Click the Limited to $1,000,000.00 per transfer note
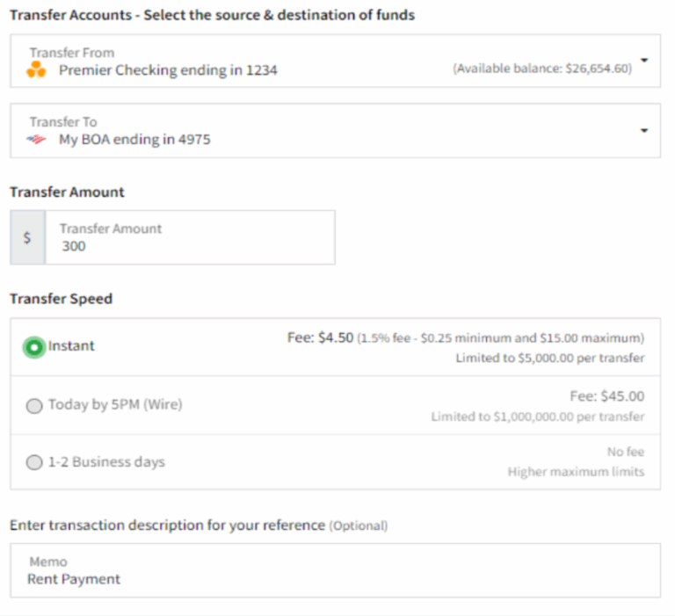The width and height of the screenshot is (675, 616). pyautogui.click(x=537, y=417)
